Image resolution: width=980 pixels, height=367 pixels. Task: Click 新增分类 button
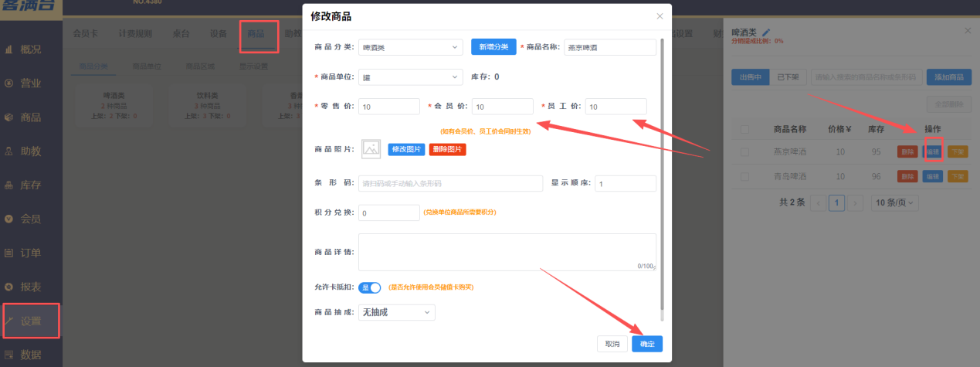tap(493, 47)
